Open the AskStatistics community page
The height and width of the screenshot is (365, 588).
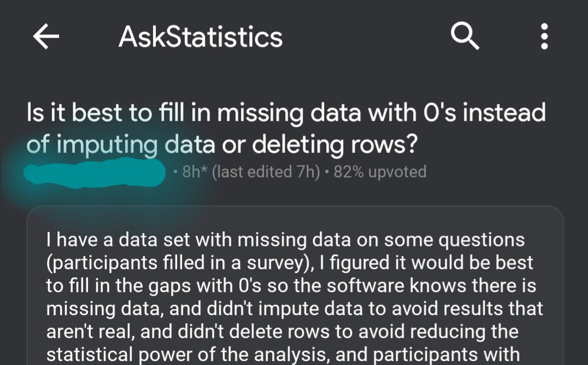201,37
